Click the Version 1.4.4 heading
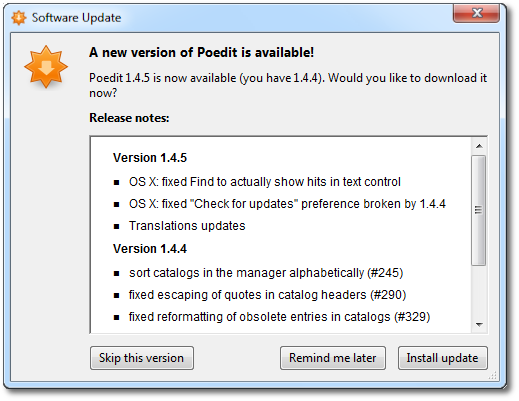Image resolution: width=519 pixels, height=401 pixels. (150, 249)
